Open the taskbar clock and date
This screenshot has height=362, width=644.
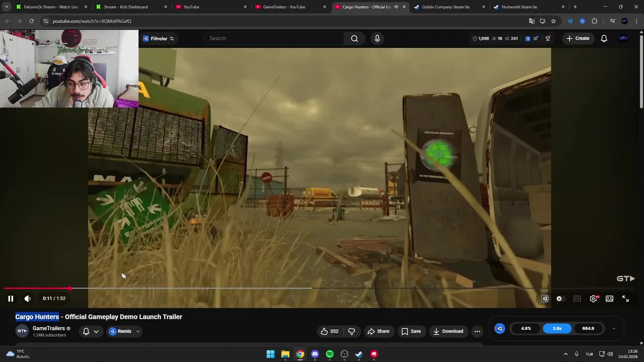[628, 354]
